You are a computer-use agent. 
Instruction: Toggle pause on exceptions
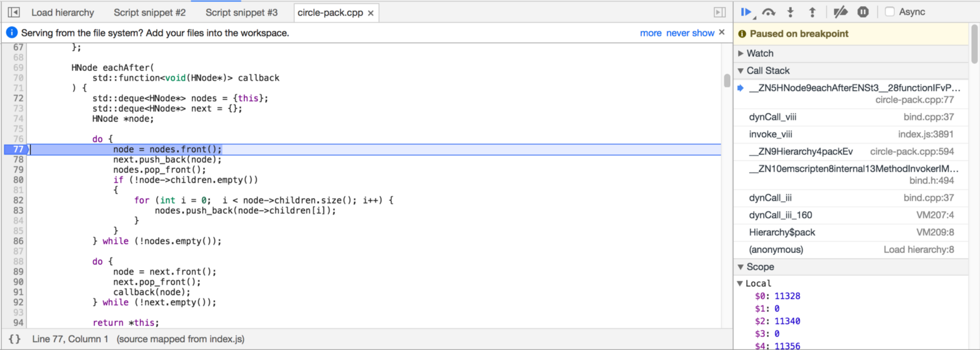pyautogui.click(x=863, y=12)
